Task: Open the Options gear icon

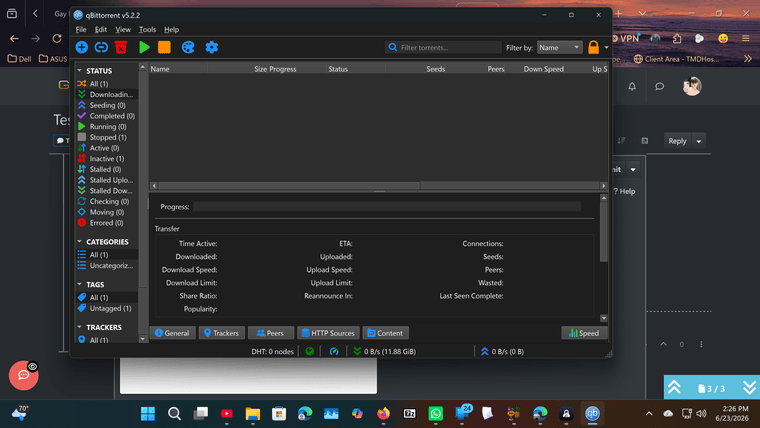Action: 211,47
